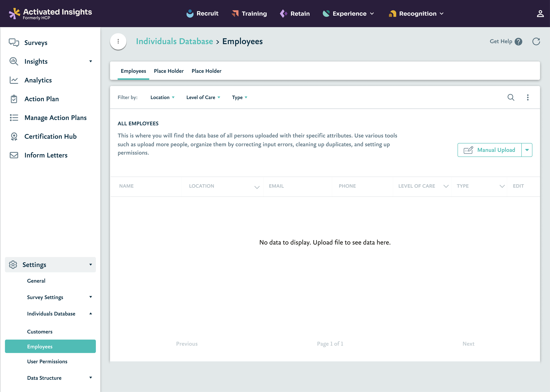The height and width of the screenshot is (392, 550).
Task: Select Employees in the settings sidebar
Action: tap(50, 346)
